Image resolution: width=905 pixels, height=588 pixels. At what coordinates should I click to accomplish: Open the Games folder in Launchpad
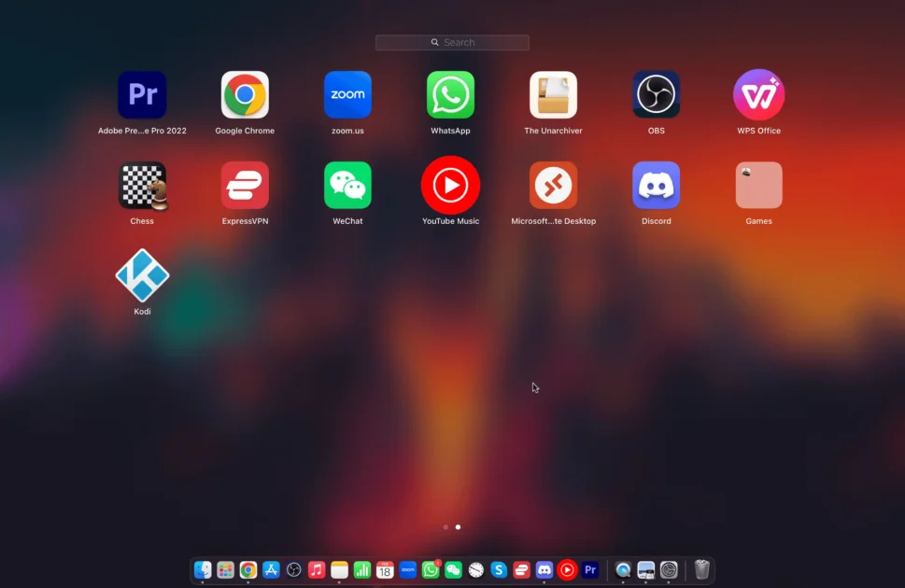click(758, 184)
